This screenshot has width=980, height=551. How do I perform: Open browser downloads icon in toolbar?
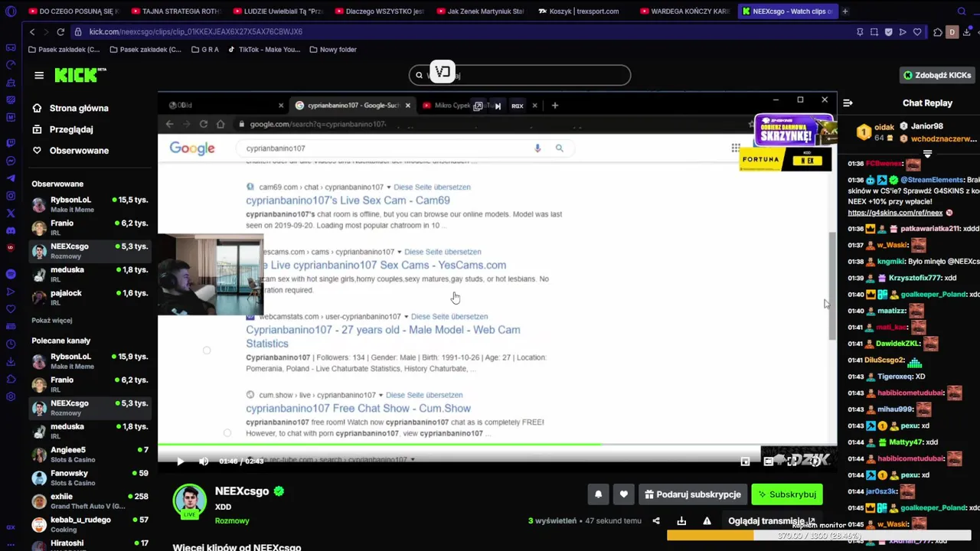click(969, 32)
